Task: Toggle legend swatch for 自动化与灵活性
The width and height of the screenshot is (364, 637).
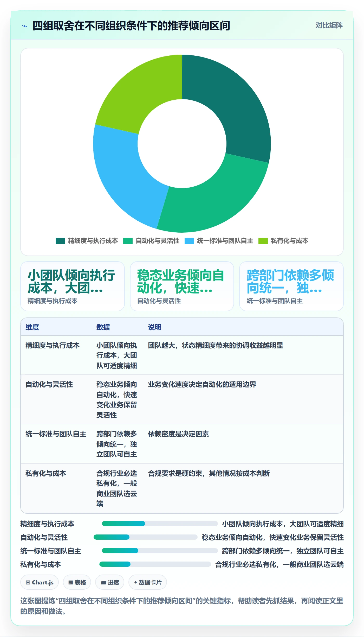Action: point(128,241)
